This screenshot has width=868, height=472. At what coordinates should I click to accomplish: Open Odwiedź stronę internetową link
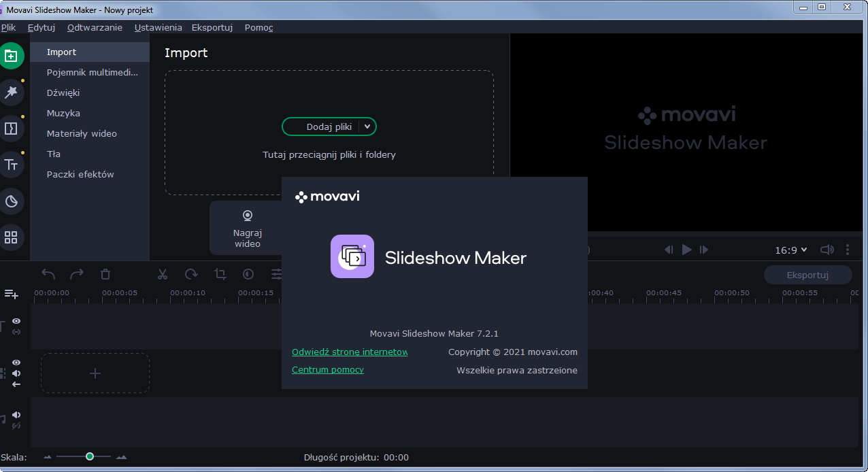(x=350, y=352)
